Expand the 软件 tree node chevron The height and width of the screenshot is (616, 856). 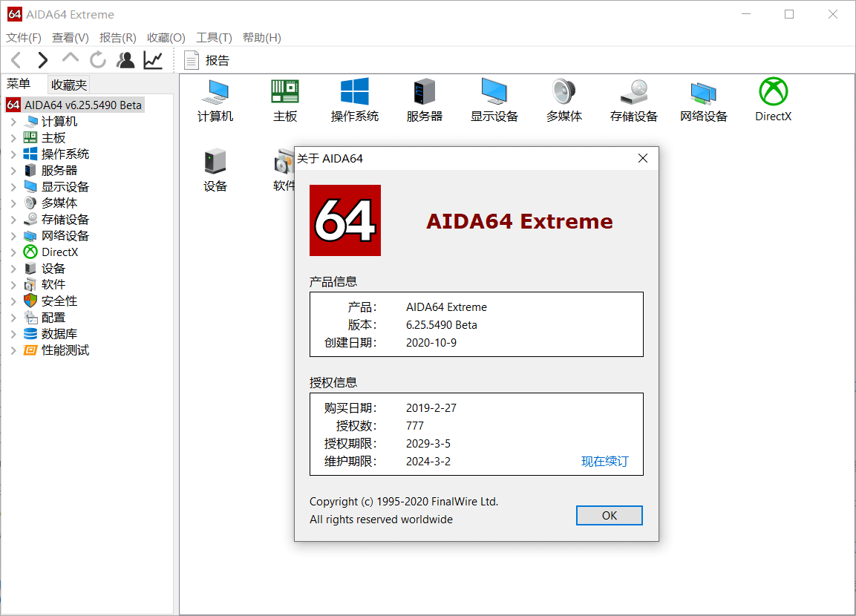[13, 285]
